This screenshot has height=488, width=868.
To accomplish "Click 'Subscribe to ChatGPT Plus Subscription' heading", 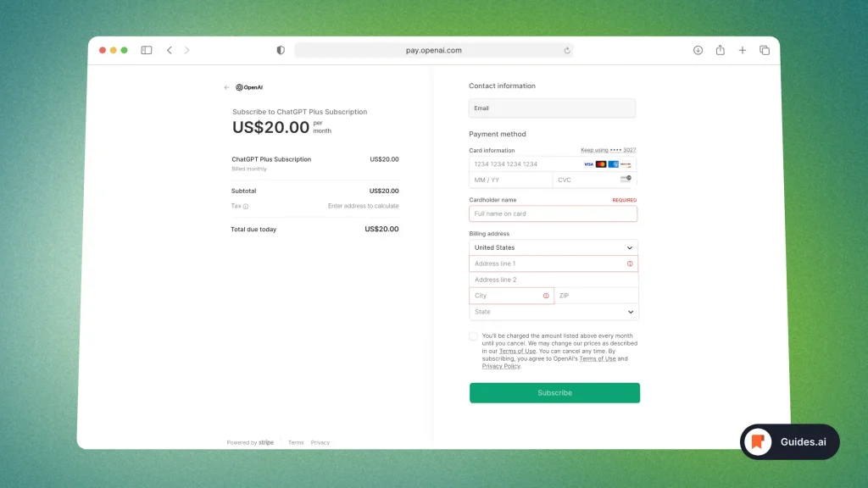I will 299,112.
